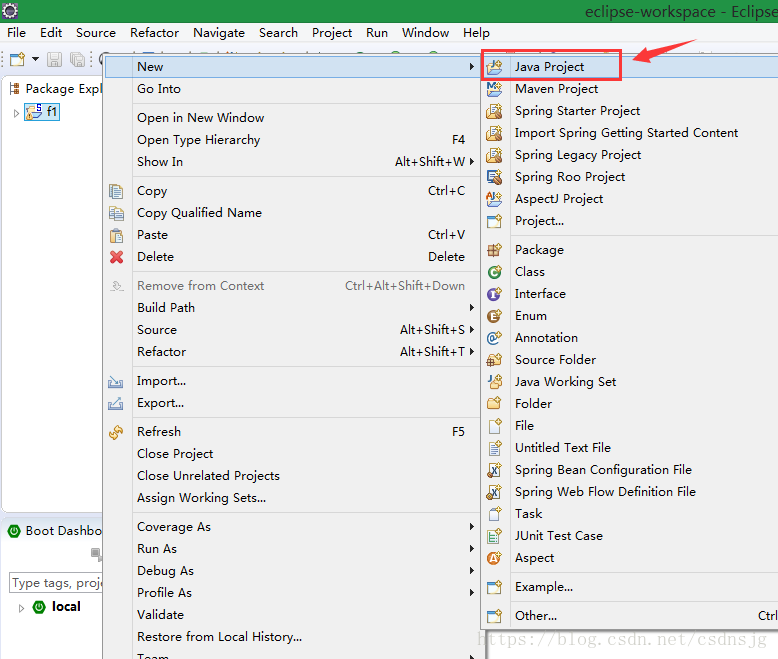Click the Import Spring Getting Started Content icon
Viewport: 778px width, 659px height.
point(494,133)
